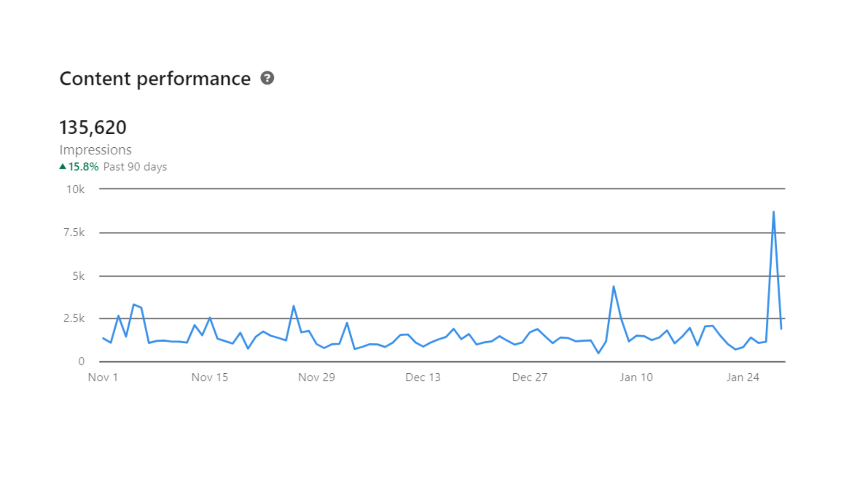
Task: Click the Impressions label
Action: (95, 150)
